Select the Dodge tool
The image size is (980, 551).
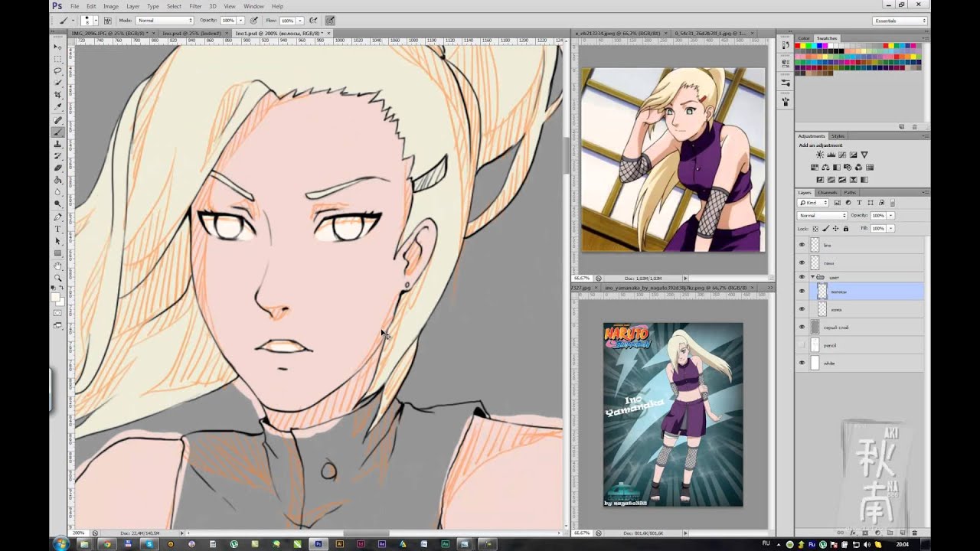pyautogui.click(x=58, y=204)
